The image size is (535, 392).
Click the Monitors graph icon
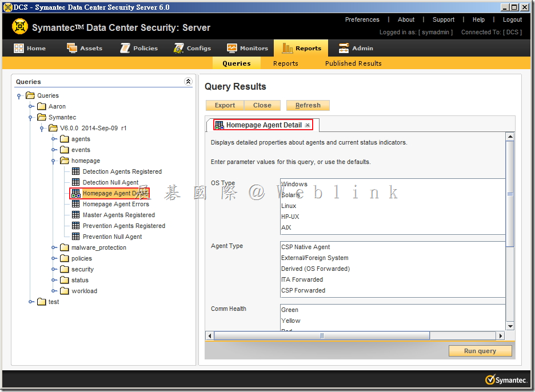231,48
